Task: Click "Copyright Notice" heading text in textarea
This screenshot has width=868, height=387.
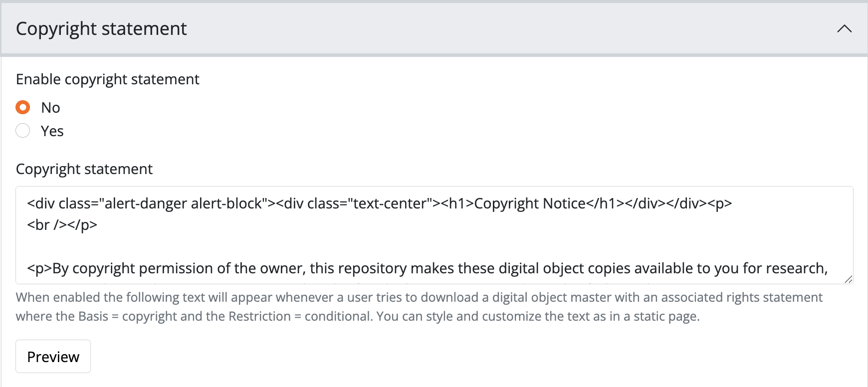Action: [529, 203]
